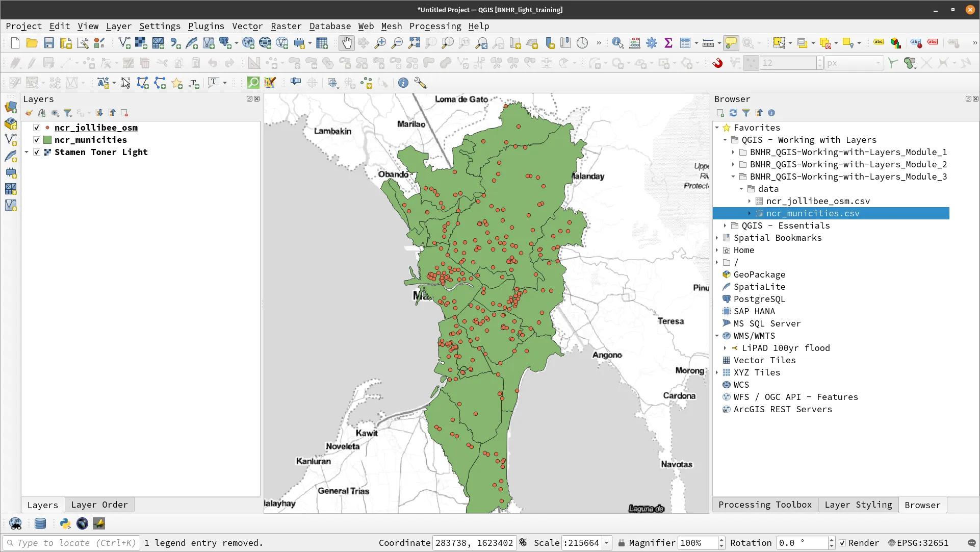Click Zoom Full Extent
This screenshot has height=552, width=980.
[x=414, y=43]
